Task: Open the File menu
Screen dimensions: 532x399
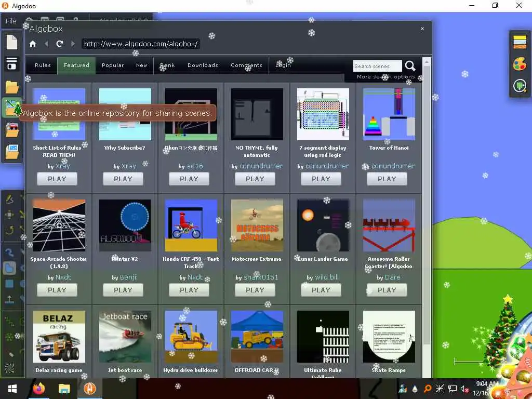Action: click(11, 21)
